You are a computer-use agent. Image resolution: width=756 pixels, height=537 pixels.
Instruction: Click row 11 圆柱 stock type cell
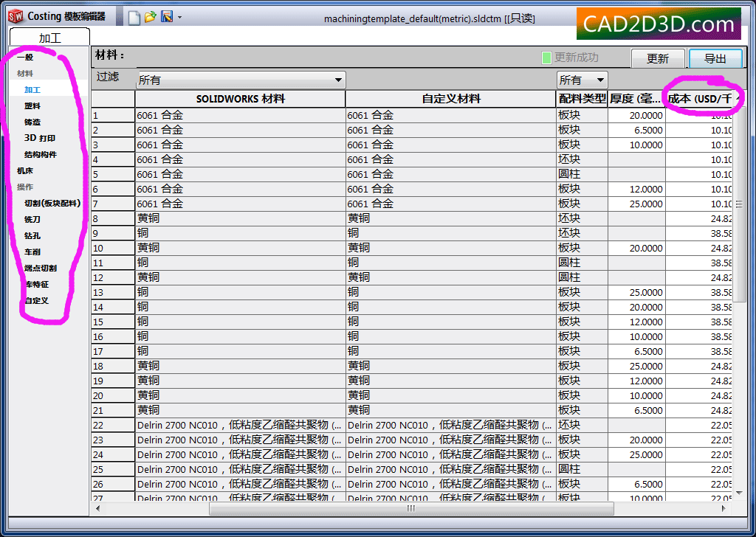pyautogui.click(x=582, y=263)
